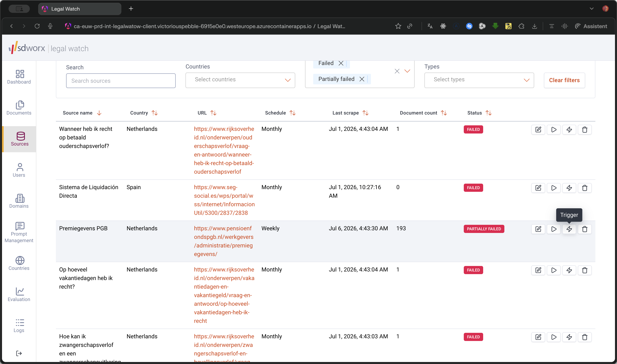The height and width of the screenshot is (364, 617).
Task: Trigger the Hoe kan ik zwangerschapsverlof source
Action: click(569, 337)
